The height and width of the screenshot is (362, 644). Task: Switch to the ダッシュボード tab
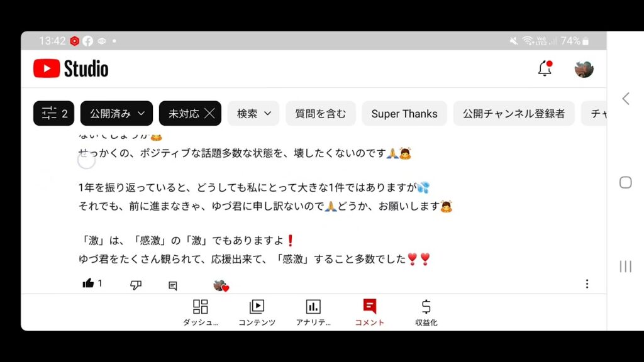pos(201,313)
